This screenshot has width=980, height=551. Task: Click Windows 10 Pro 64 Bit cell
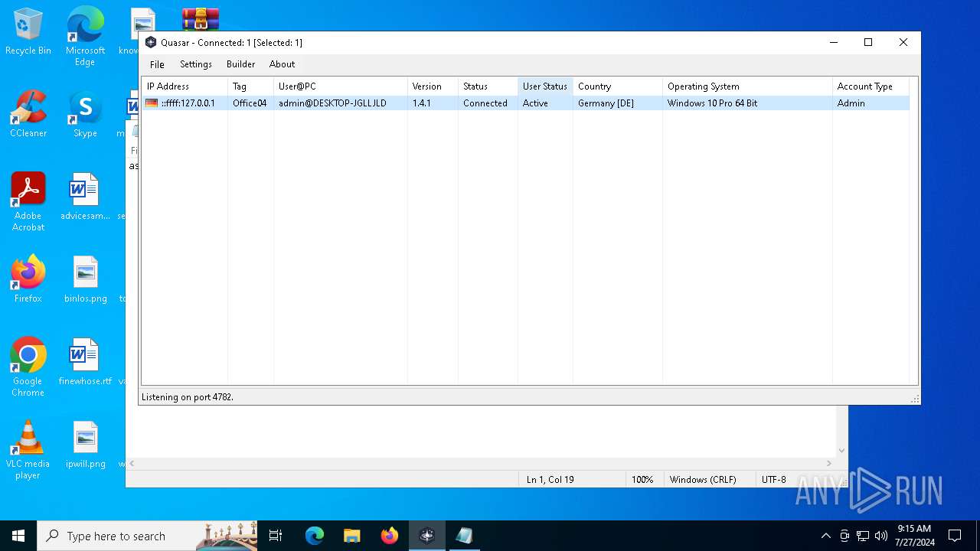(x=712, y=103)
